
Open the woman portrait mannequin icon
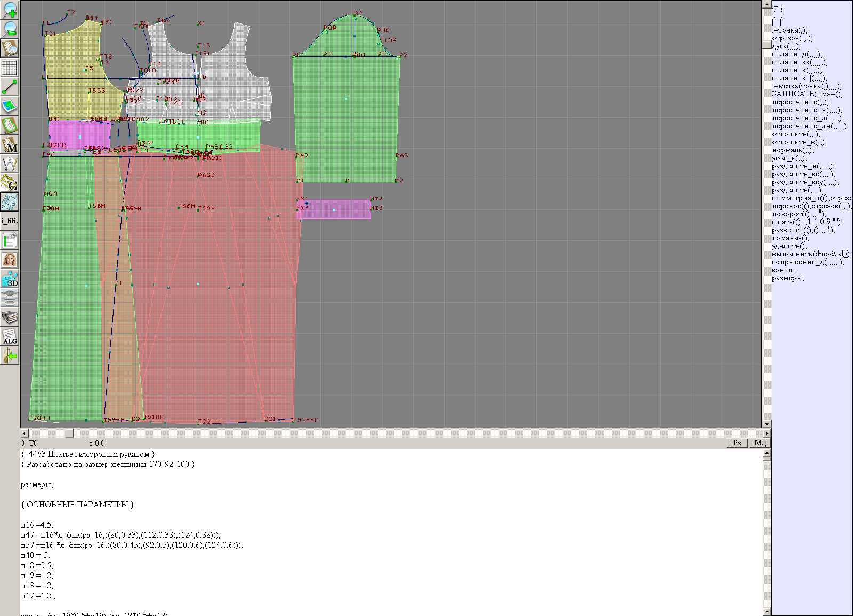click(x=10, y=260)
